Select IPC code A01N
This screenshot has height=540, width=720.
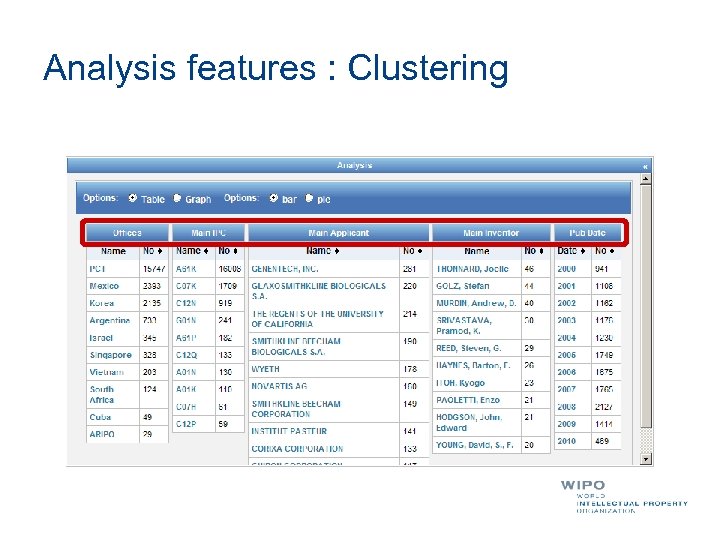[x=186, y=372]
